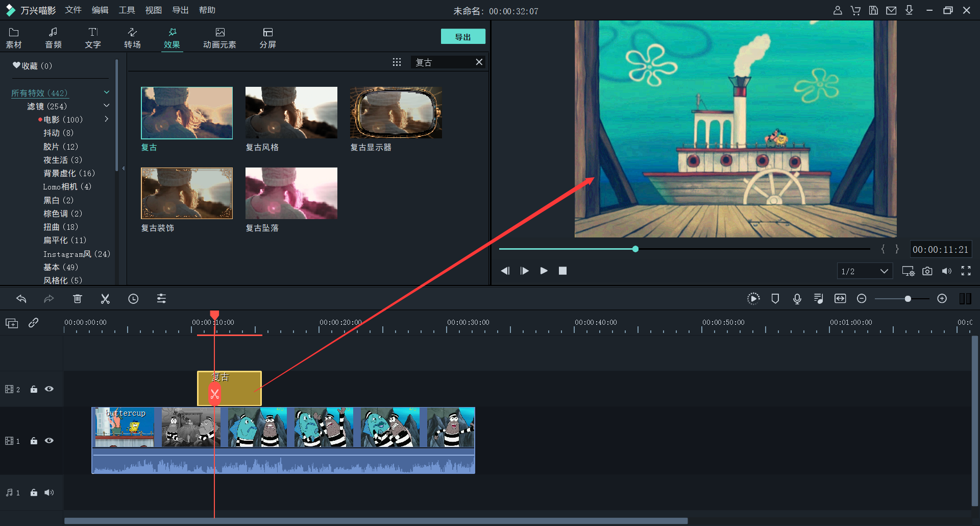Image resolution: width=980 pixels, height=526 pixels.
Task: Select the 复古显示器 effect thumbnail
Action: click(396, 112)
